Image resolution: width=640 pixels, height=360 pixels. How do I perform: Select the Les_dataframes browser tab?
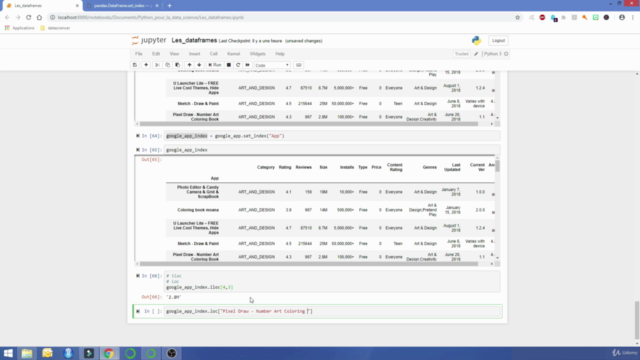click(x=41, y=6)
